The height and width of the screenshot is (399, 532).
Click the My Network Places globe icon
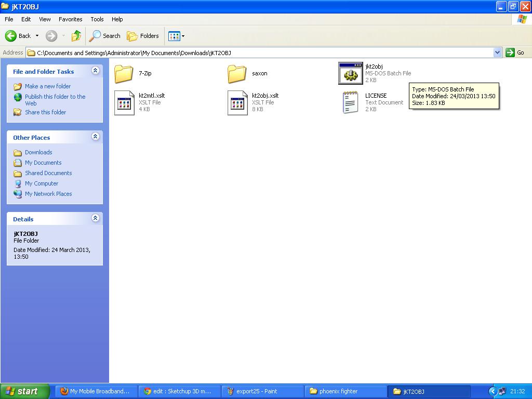[18, 194]
